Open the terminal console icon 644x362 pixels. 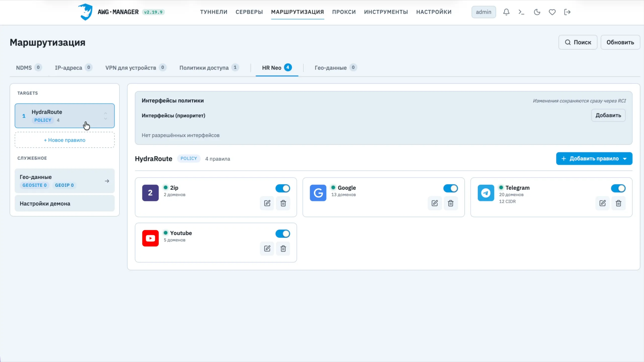click(x=521, y=12)
